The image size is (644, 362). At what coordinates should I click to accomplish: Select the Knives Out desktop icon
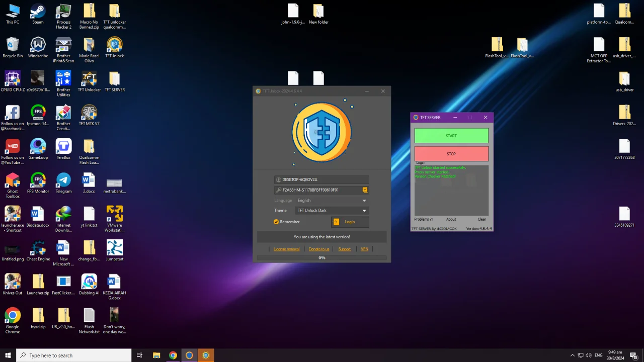point(13,284)
